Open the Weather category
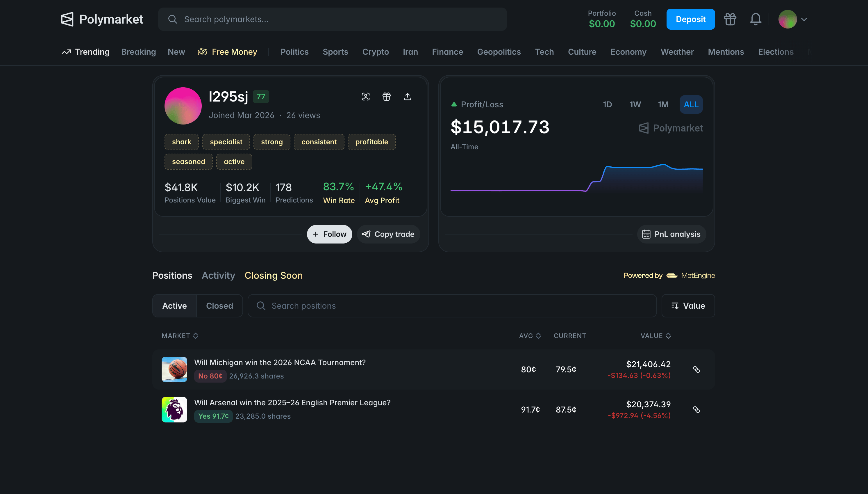Viewport: 868px width, 494px height. [677, 52]
